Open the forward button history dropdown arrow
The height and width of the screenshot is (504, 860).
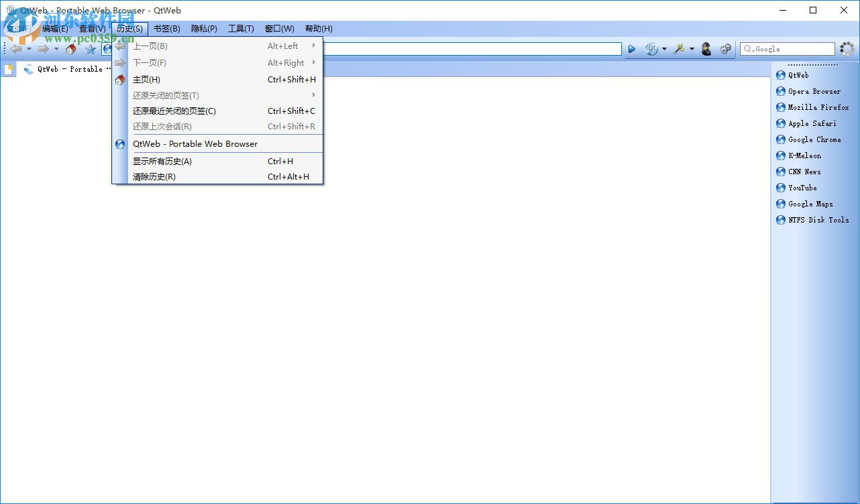(x=56, y=49)
